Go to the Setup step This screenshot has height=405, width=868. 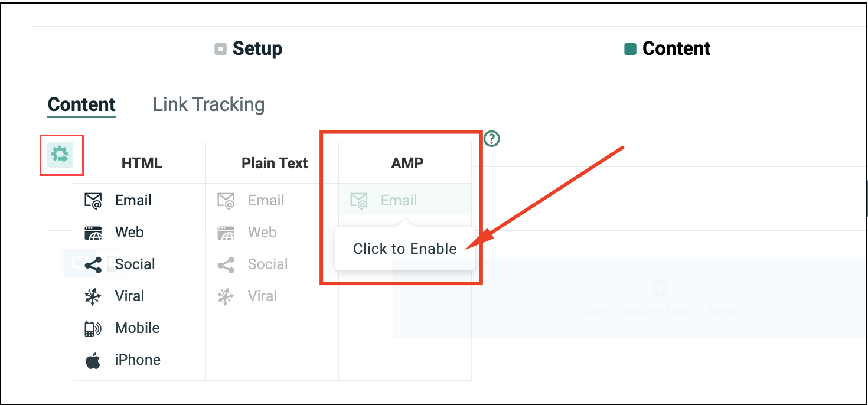249,48
